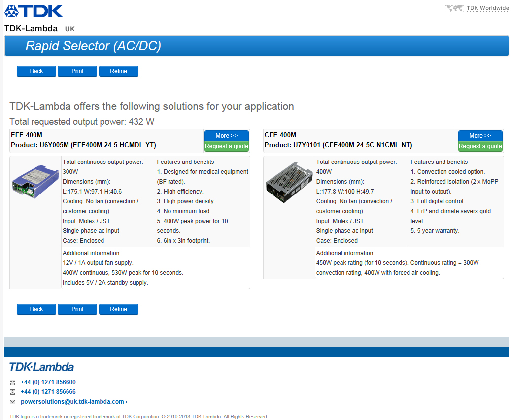
Task: Click the TDK-Lambda UK header text
Action: tap(39, 29)
